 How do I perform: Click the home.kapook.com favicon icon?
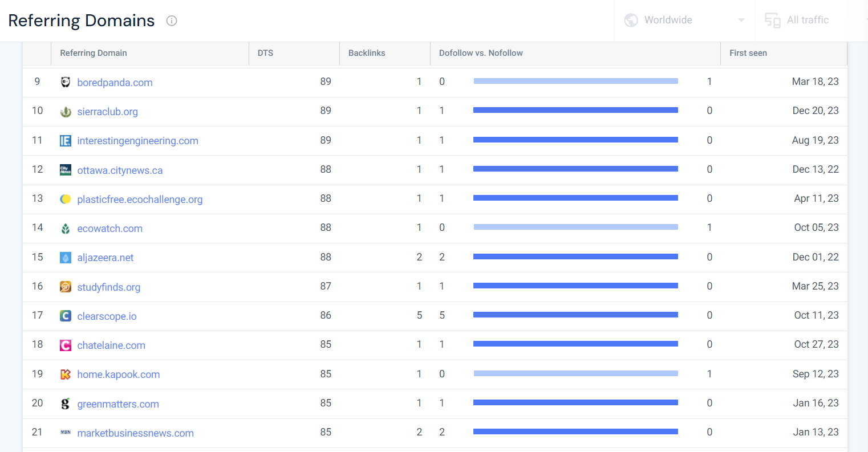tap(66, 374)
